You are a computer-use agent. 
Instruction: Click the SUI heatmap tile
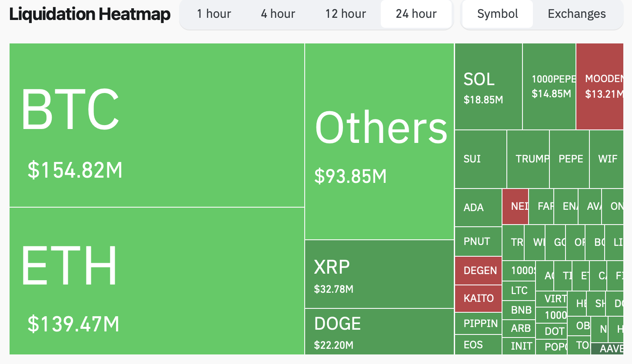(x=480, y=159)
